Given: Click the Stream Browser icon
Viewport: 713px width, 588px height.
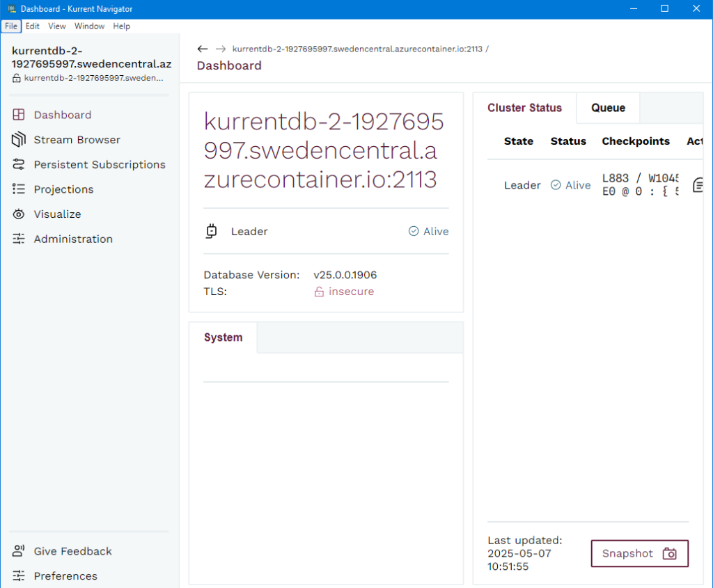Looking at the screenshot, I should (19, 139).
